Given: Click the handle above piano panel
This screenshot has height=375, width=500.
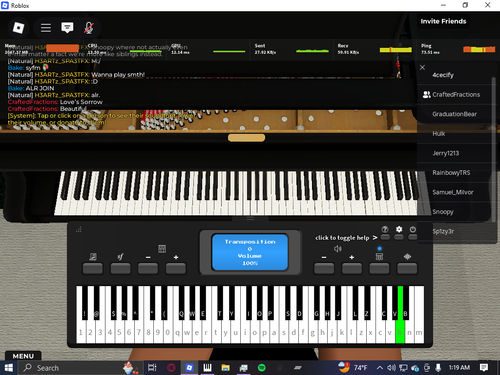Looking at the screenshot, I should tap(250, 219).
